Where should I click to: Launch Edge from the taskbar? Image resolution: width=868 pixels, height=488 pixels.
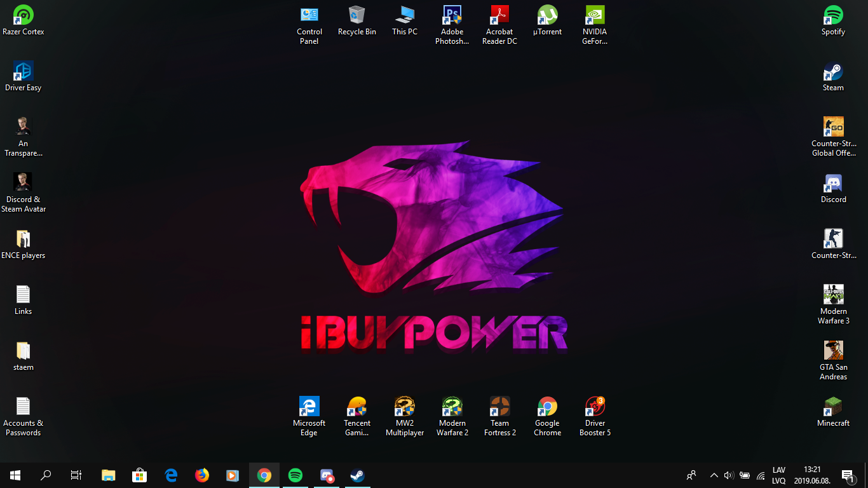171,475
